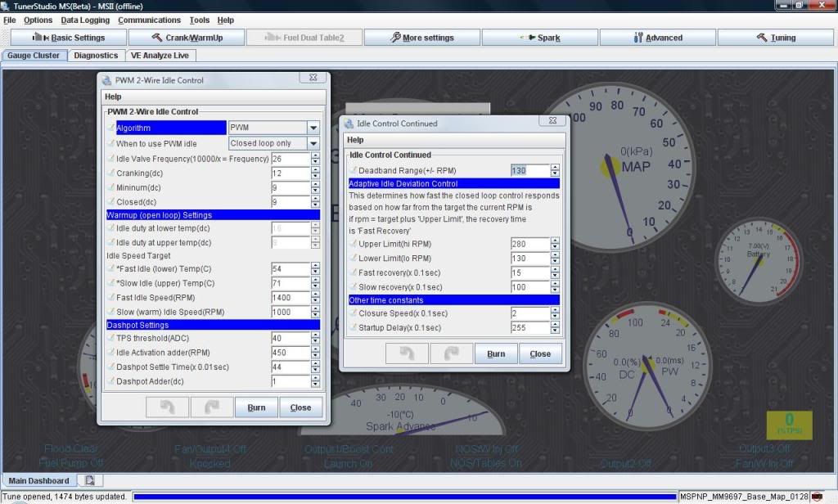Increase Deadband Range with spinner up arrow
838x504 pixels.
click(x=556, y=168)
